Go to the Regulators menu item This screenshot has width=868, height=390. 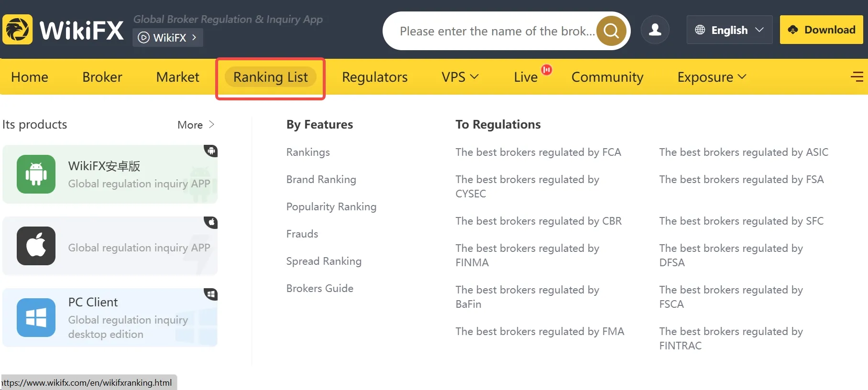[374, 77]
